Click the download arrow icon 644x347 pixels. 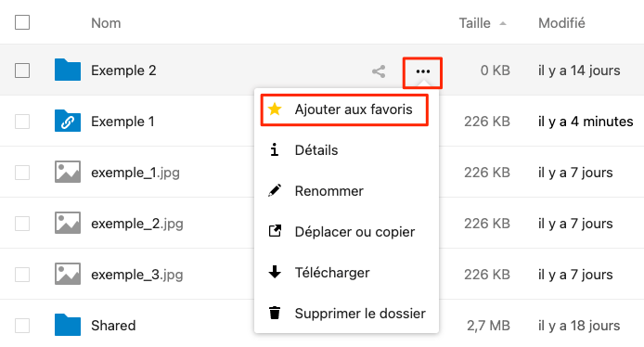[x=275, y=272]
